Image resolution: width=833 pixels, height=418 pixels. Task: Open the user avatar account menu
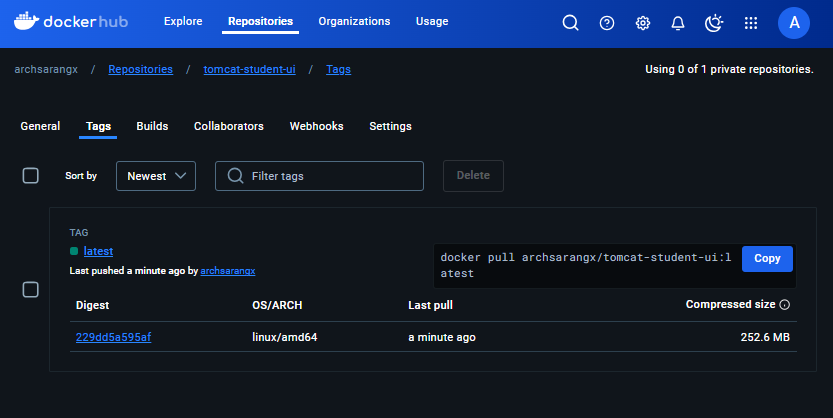coord(794,22)
